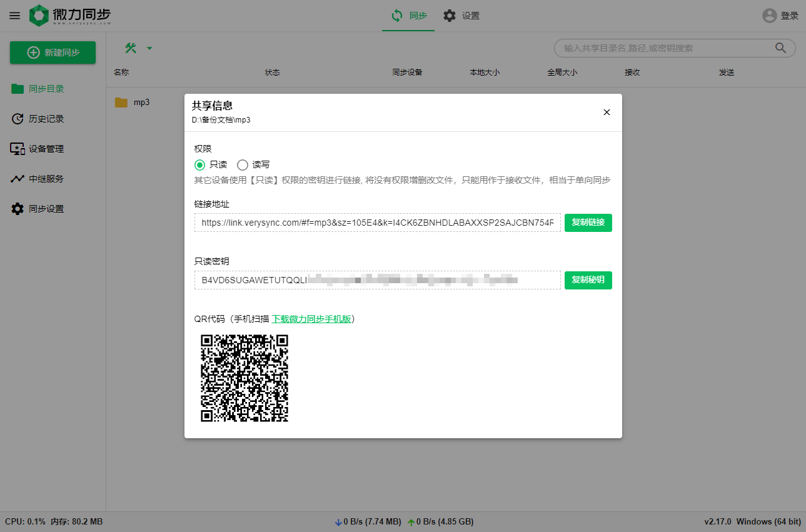
Task: Click the 状态 column header
Action: coord(272,73)
